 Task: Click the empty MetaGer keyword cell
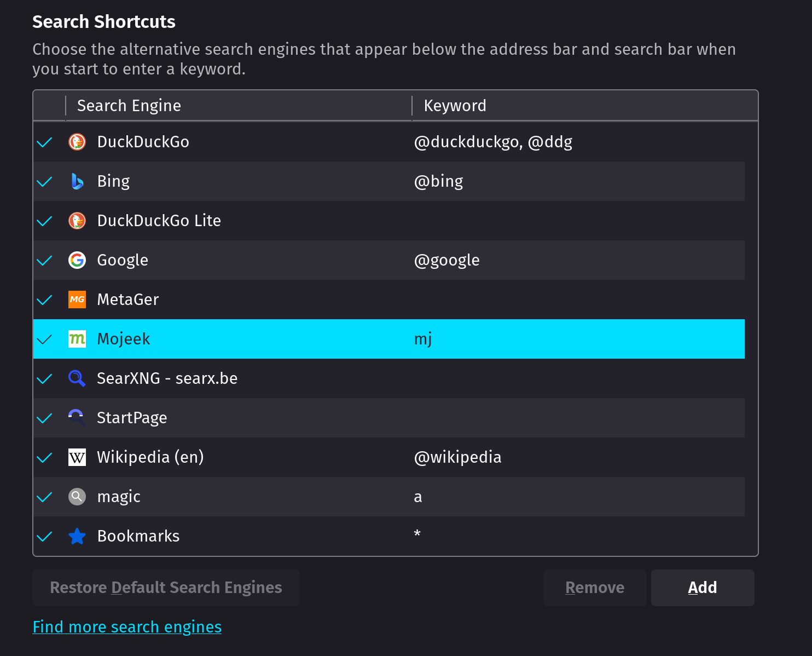[x=578, y=300]
